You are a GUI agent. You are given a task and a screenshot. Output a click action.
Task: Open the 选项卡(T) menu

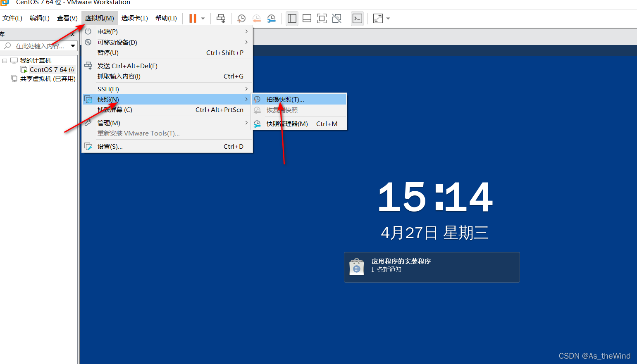[135, 18]
